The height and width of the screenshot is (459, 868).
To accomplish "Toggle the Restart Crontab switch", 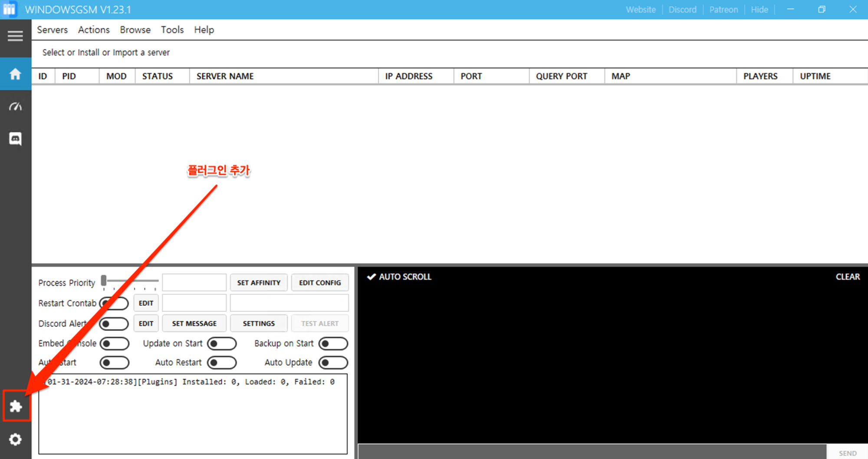I will pos(114,303).
